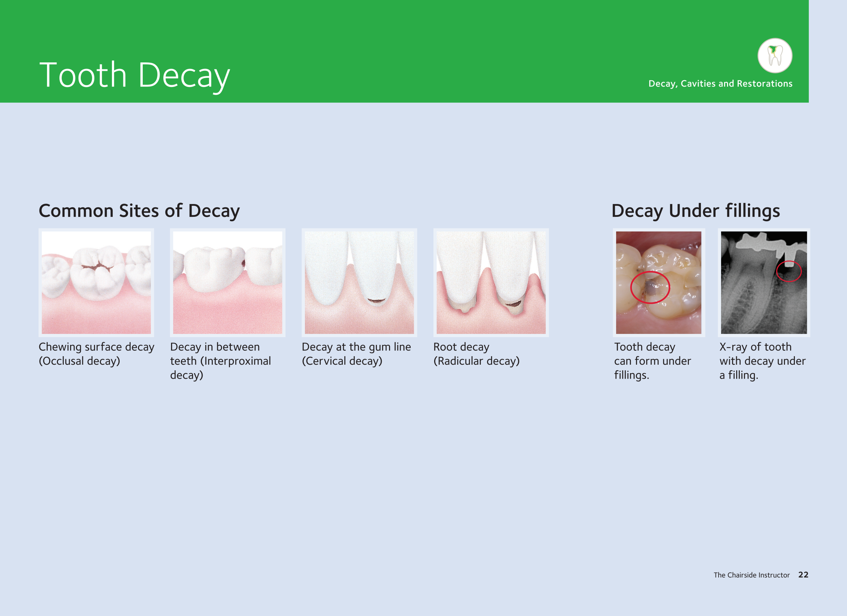Screen dimensions: 847x616
Task: Click caption 'Tooth decay can form under fillings.'
Action: pyautogui.click(x=653, y=361)
